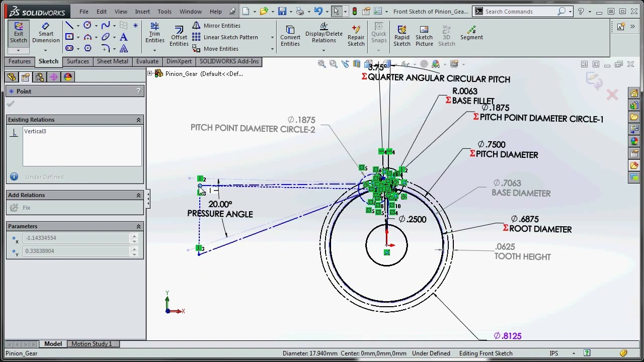Open the Smart Dimension dropdown arrow
644x362 pixels.
click(x=45, y=50)
